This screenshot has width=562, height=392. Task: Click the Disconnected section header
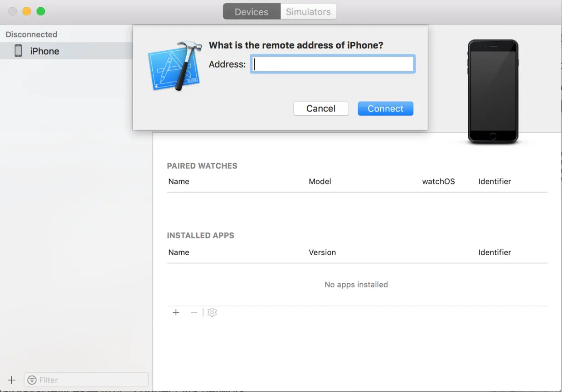[31, 34]
